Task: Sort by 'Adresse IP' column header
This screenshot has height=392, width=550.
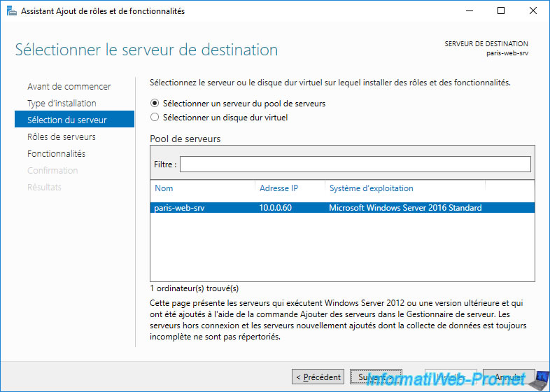Action: pyautogui.click(x=279, y=188)
